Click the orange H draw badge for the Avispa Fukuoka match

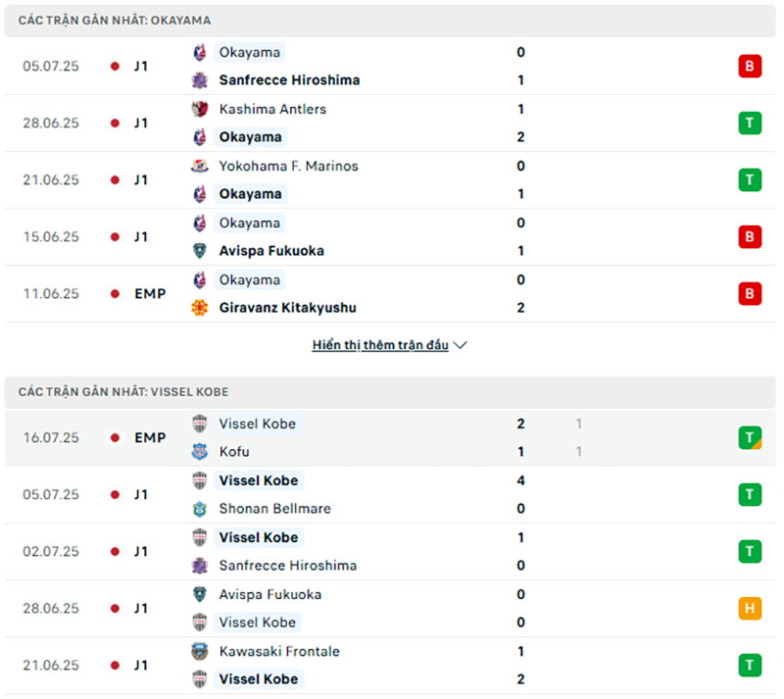[x=750, y=609]
